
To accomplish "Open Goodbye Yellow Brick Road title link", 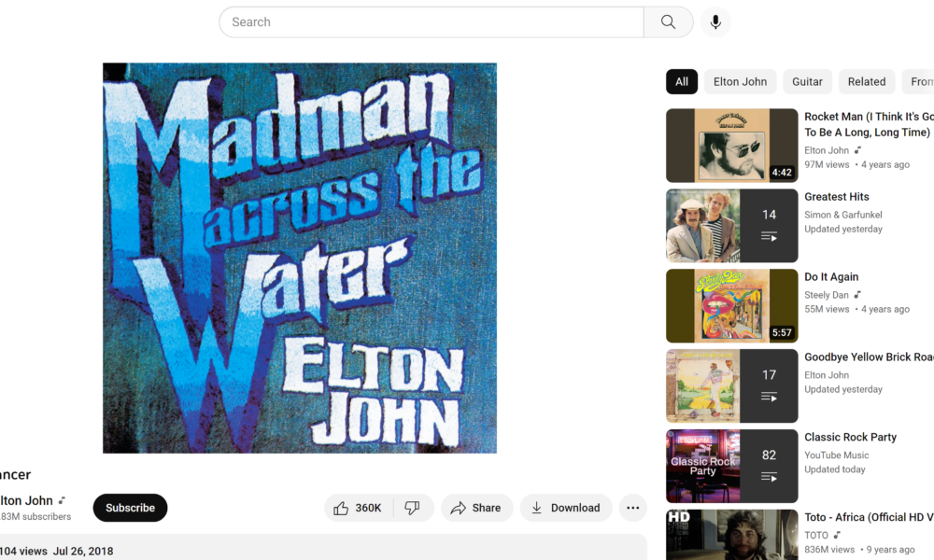I will click(x=869, y=357).
